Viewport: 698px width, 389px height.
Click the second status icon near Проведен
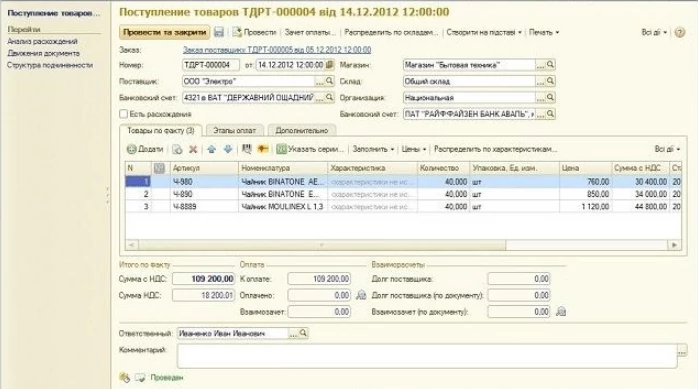(x=140, y=377)
